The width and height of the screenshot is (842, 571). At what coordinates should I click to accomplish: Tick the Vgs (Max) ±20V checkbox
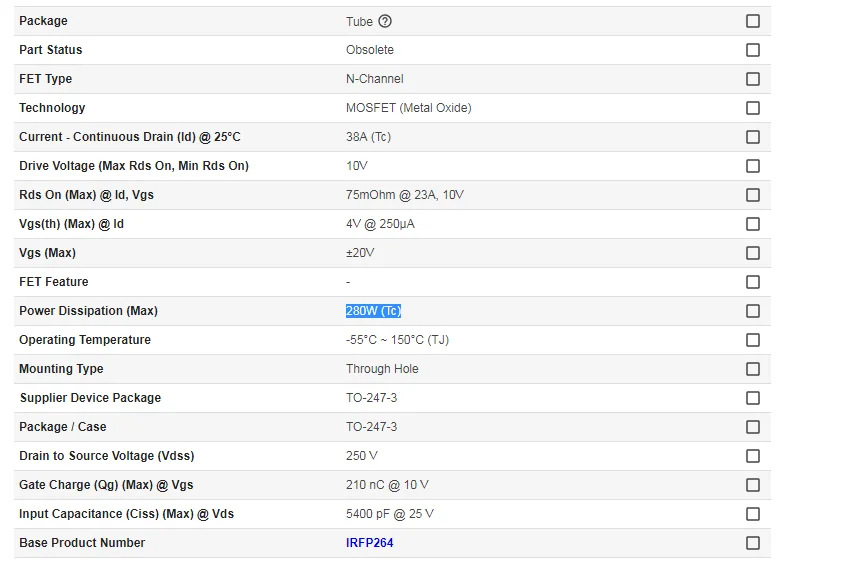[753, 253]
